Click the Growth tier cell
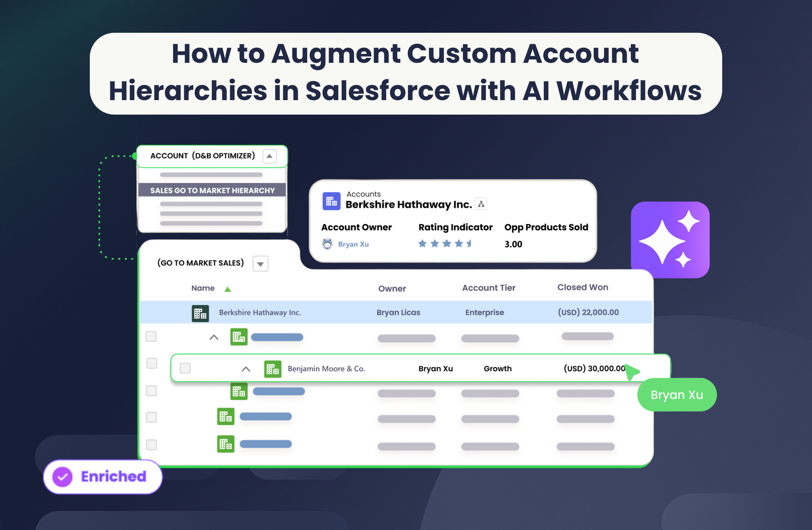Viewport: 812px width, 530px height. pos(497,369)
